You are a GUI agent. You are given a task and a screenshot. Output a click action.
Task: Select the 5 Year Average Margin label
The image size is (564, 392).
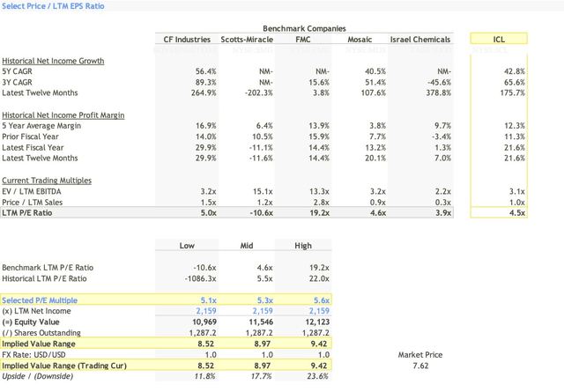tap(41, 126)
